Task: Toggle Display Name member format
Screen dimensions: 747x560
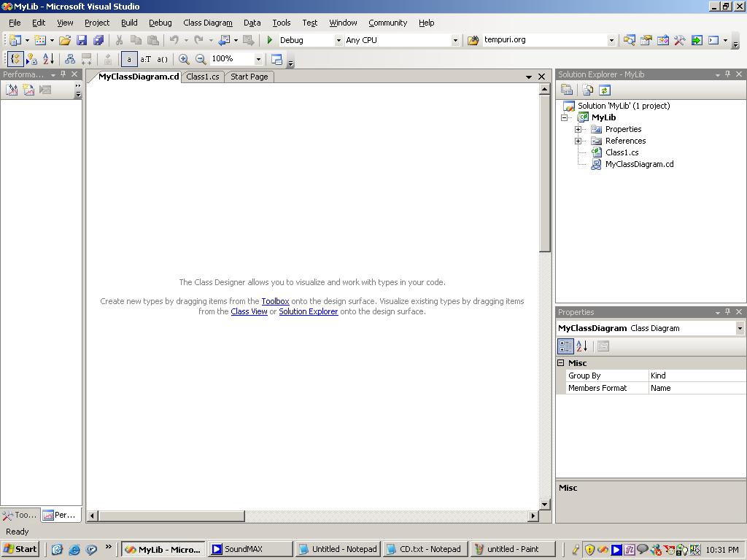Action: pos(128,59)
